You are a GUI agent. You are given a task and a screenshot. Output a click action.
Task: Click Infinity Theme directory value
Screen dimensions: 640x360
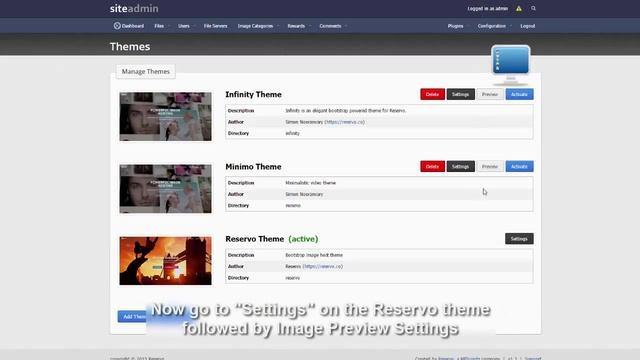pos(292,133)
